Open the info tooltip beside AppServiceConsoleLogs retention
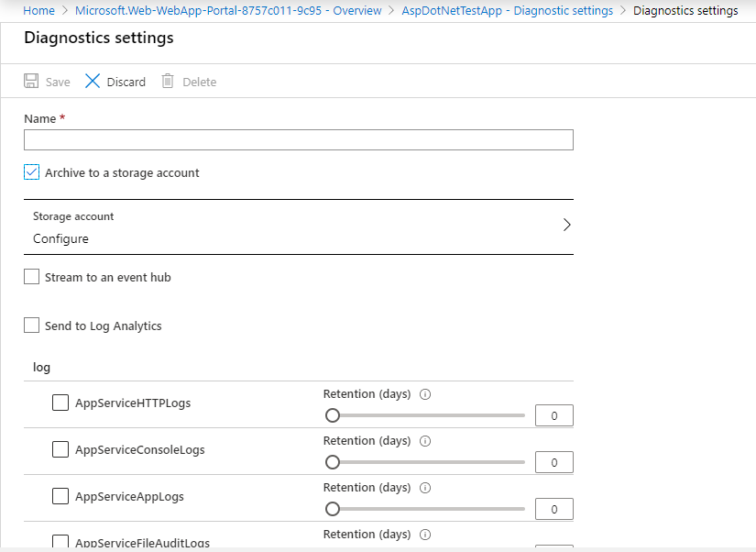Viewport: 756px width, 552px height. coord(424,440)
